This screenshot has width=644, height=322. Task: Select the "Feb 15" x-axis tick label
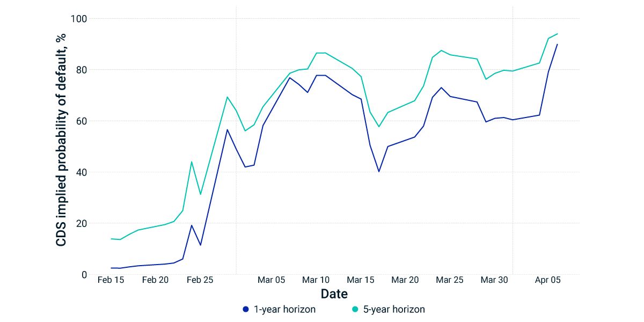(111, 280)
